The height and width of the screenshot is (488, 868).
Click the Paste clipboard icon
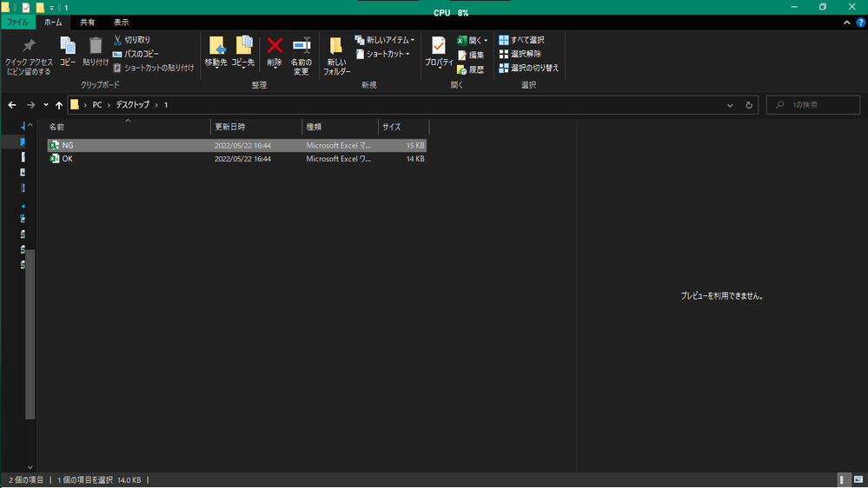pos(96,51)
